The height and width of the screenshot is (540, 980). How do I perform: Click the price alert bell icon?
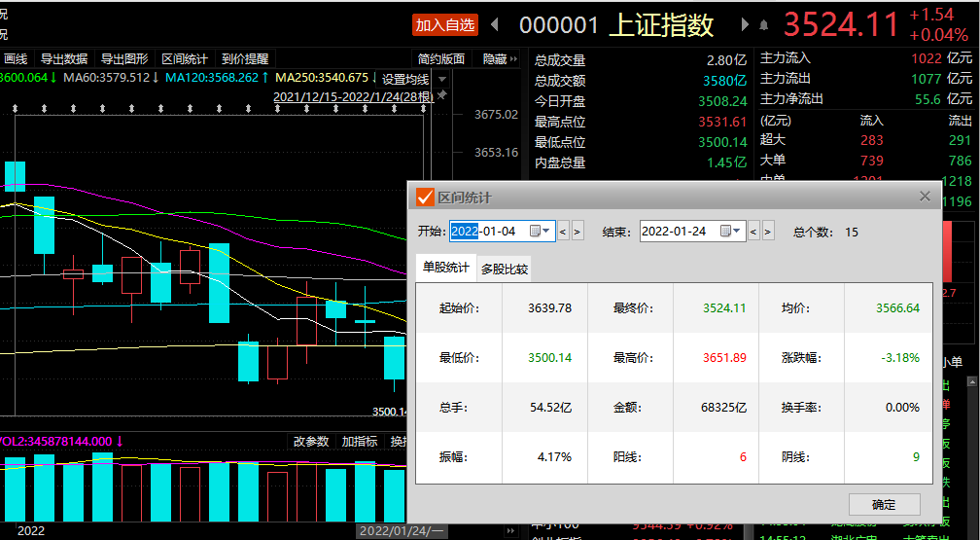(765, 25)
